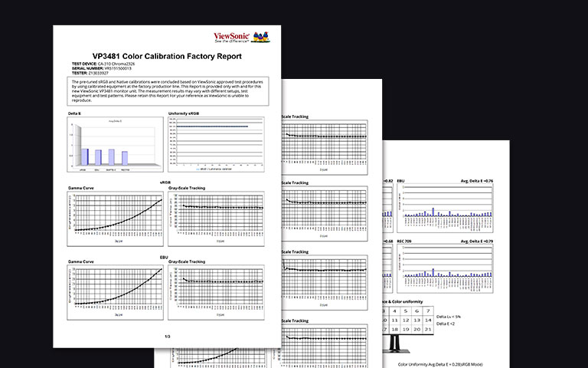Click the monitor stand illustration on page three
This screenshot has height=368, width=588.
(x=396, y=344)
